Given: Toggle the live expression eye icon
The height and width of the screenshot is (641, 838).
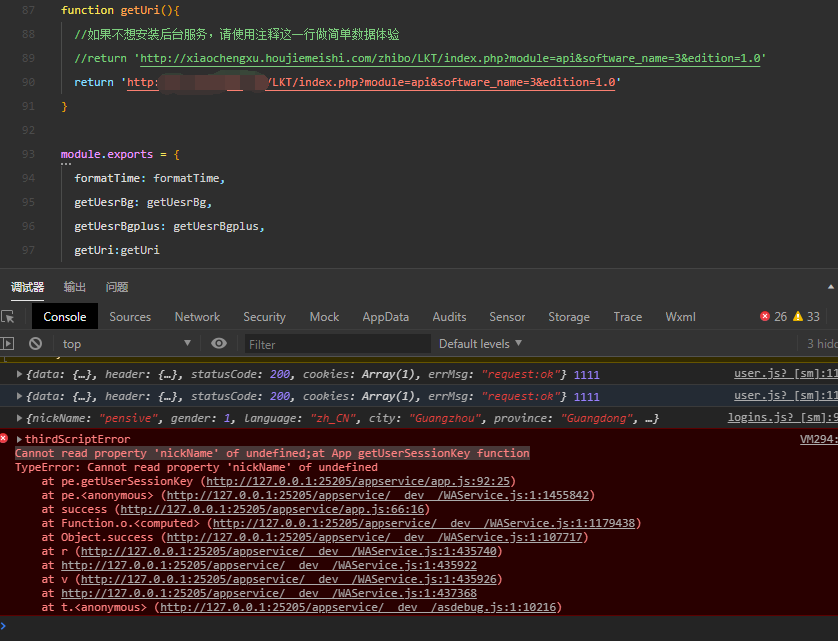Looking at the screenshot, I should [219, 343].
